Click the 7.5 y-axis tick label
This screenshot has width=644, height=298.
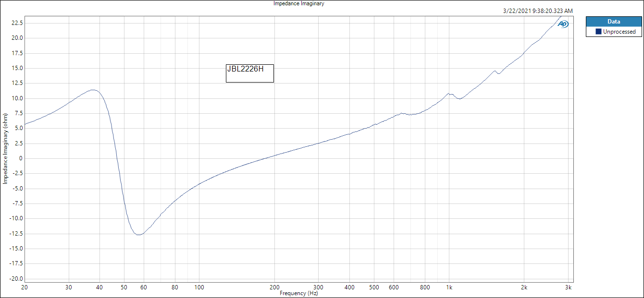point(19,113)
